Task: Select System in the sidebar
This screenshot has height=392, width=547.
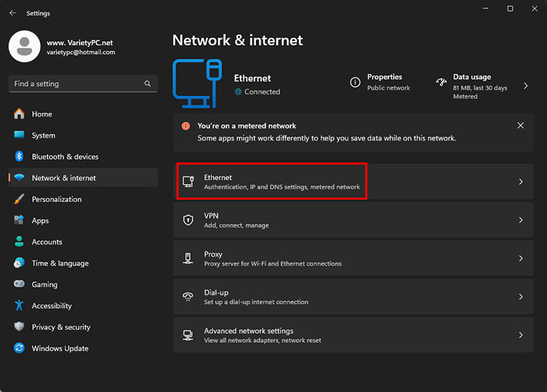Action: 83,135
